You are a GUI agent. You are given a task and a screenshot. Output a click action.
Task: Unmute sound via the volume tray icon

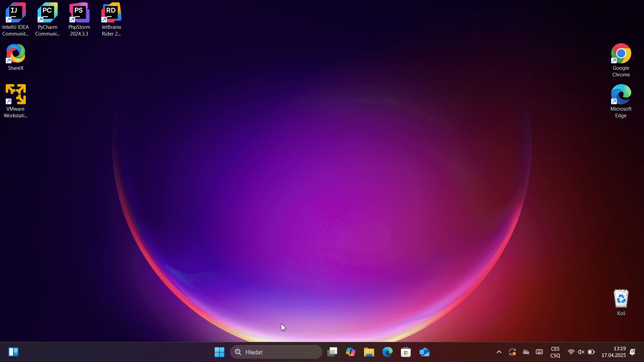581,352
